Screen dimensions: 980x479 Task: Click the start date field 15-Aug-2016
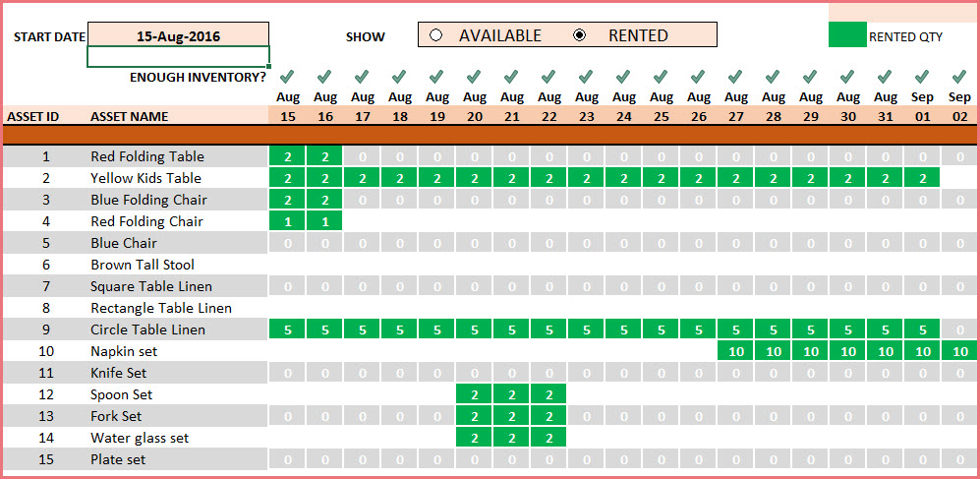[178, 36]
